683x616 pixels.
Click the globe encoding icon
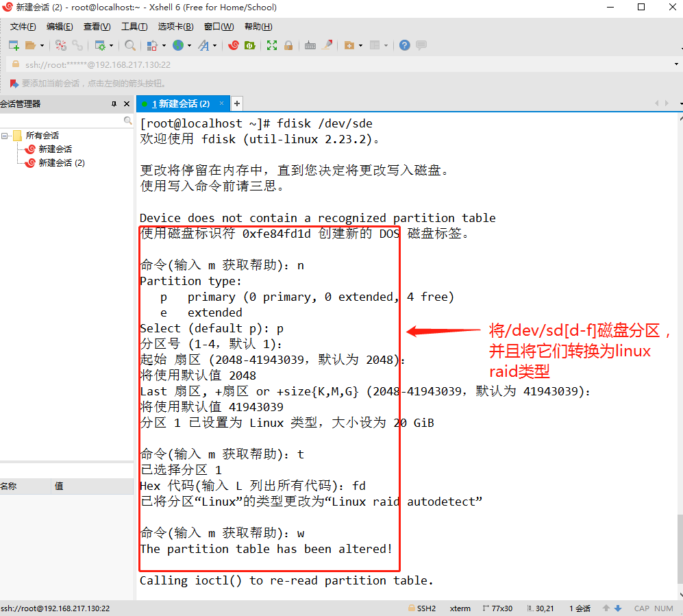coord(177,45)
